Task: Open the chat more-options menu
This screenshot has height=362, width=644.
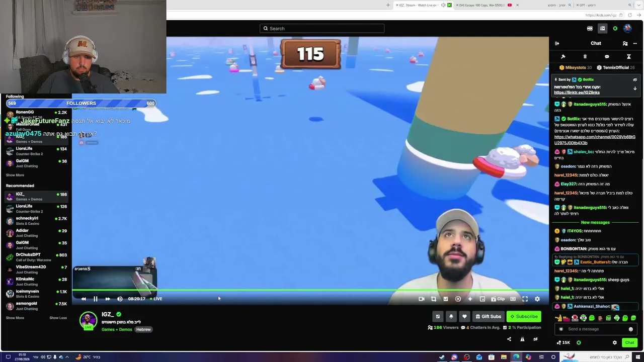Action: click(635, 43)
